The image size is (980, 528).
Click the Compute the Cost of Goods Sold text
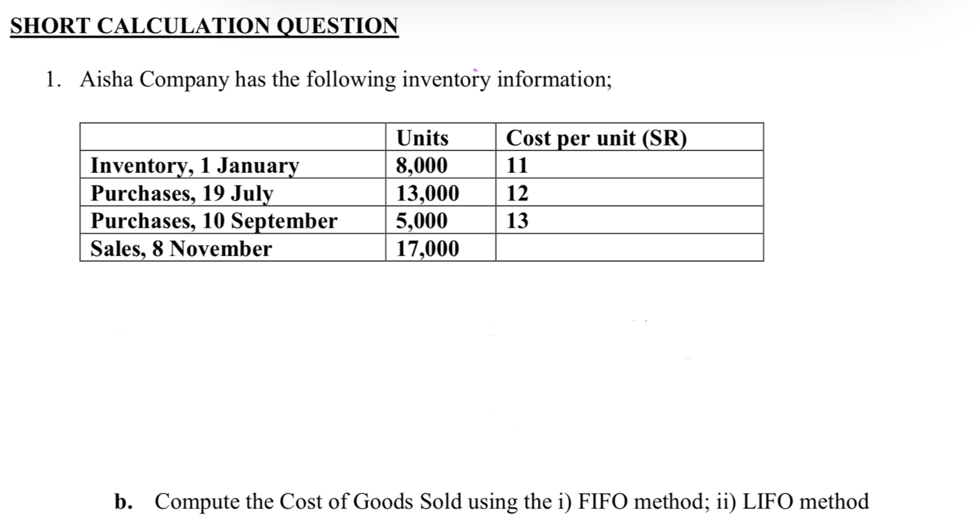click(x=511, y=501)
